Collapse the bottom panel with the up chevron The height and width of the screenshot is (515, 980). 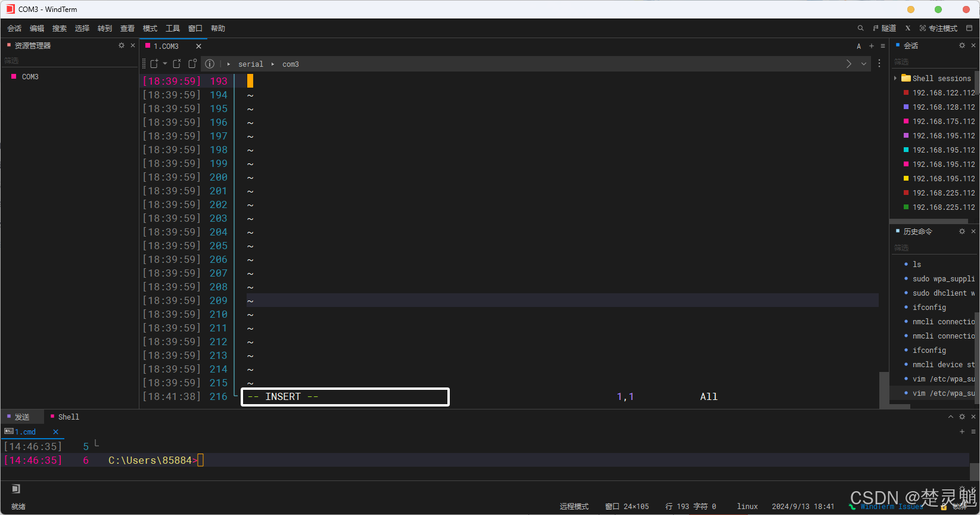tap(951, 417)
